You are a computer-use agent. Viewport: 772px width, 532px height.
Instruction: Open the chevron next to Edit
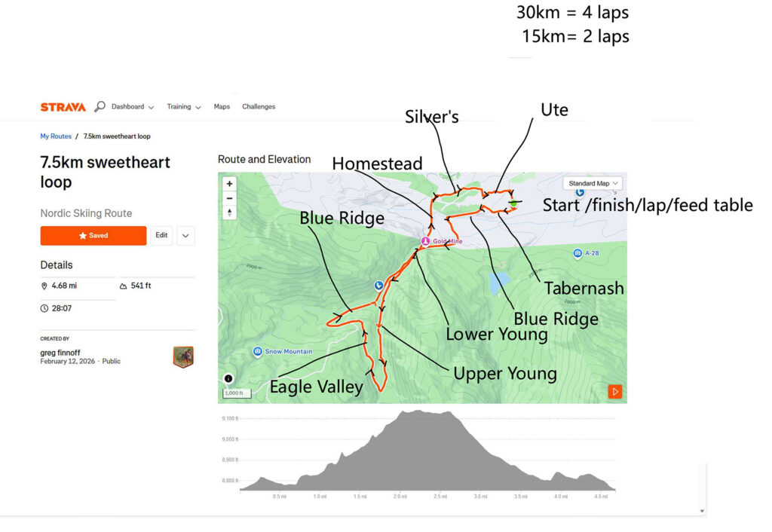pyautogui.click(x=185, y=236)
